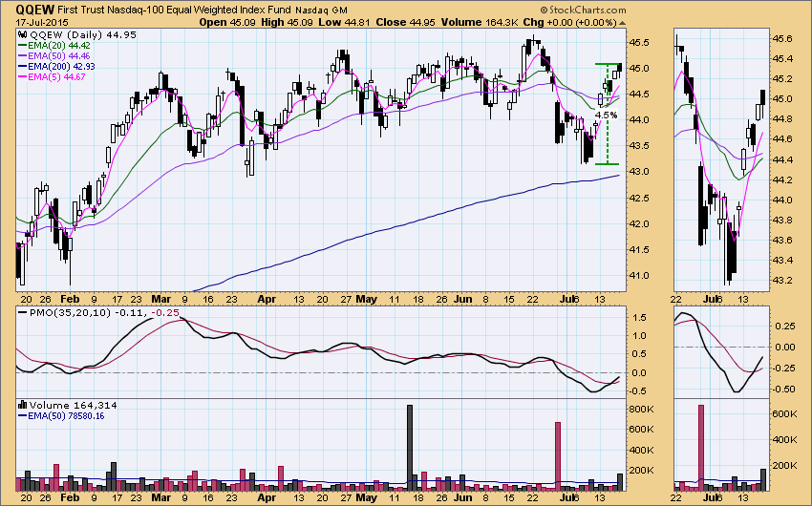Click the 44.8 label on zoomed price axis

(x=782, y=119)
